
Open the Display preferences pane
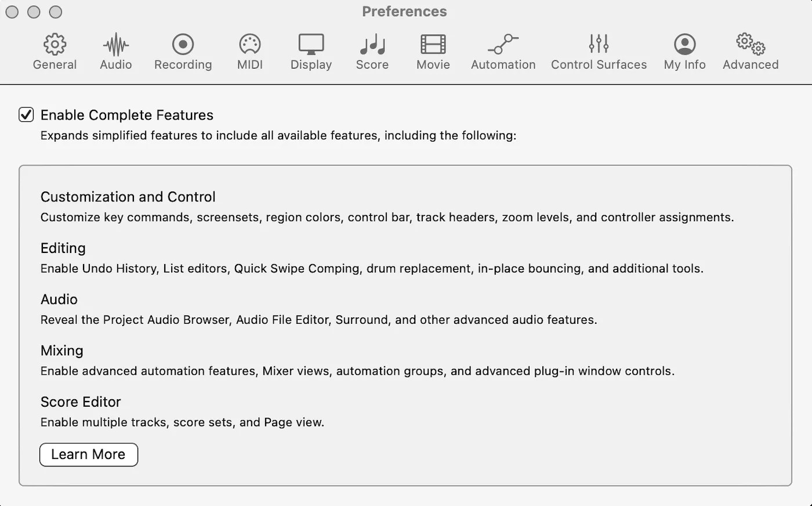tap(311, 51)
